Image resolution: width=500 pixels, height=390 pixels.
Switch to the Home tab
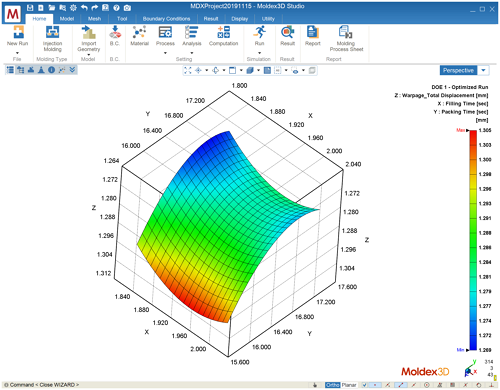[x=39, y=19]
